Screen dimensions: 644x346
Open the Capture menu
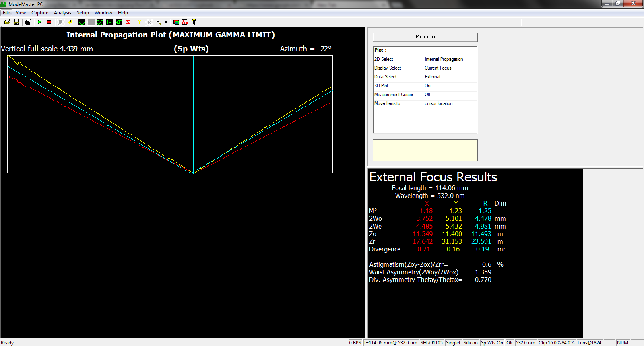tap(40, 13)
